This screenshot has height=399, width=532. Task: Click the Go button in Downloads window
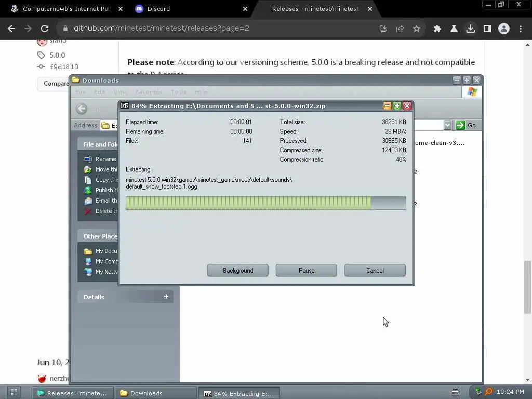pos(466,125)
